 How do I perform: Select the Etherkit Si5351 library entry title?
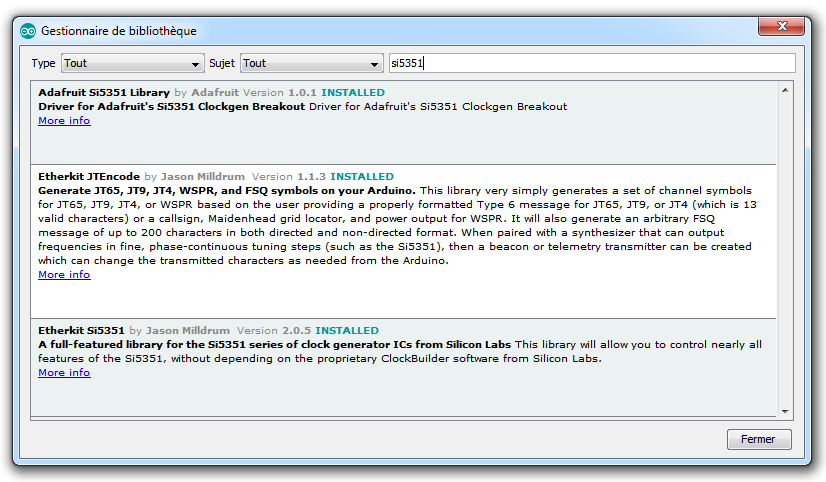[81, 330]
